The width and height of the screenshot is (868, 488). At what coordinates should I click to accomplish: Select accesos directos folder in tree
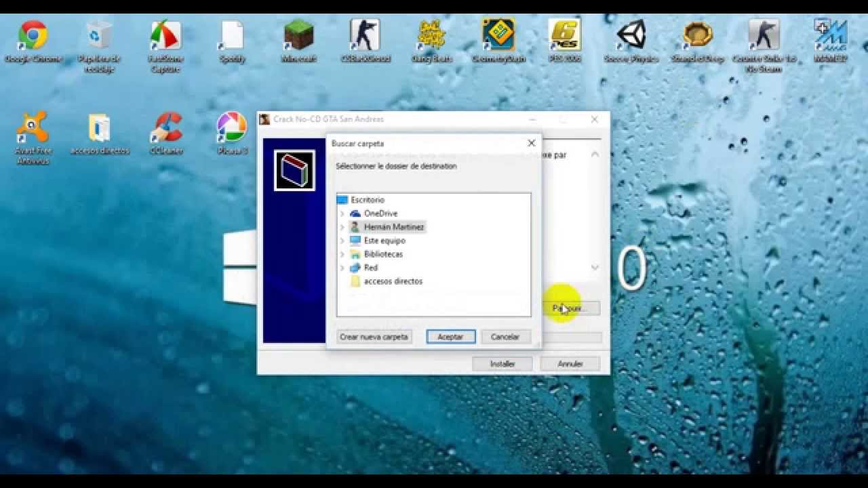pos(393,281)
